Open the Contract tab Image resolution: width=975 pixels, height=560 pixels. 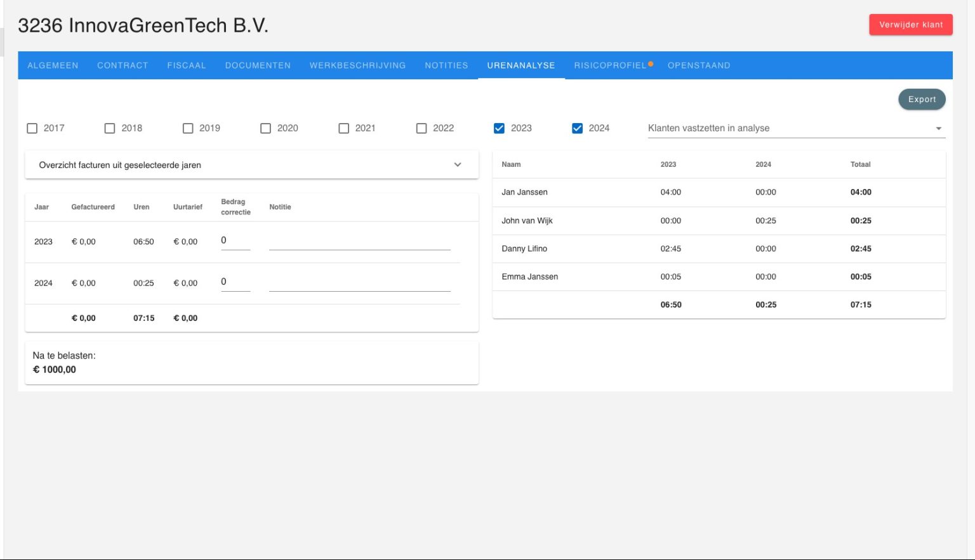pos(123,65)
